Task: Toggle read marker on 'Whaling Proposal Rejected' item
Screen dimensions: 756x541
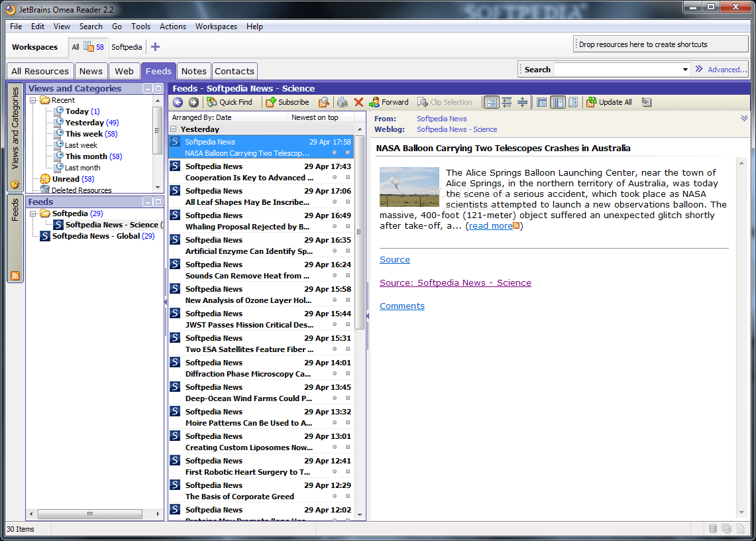Action: (334, 227)
